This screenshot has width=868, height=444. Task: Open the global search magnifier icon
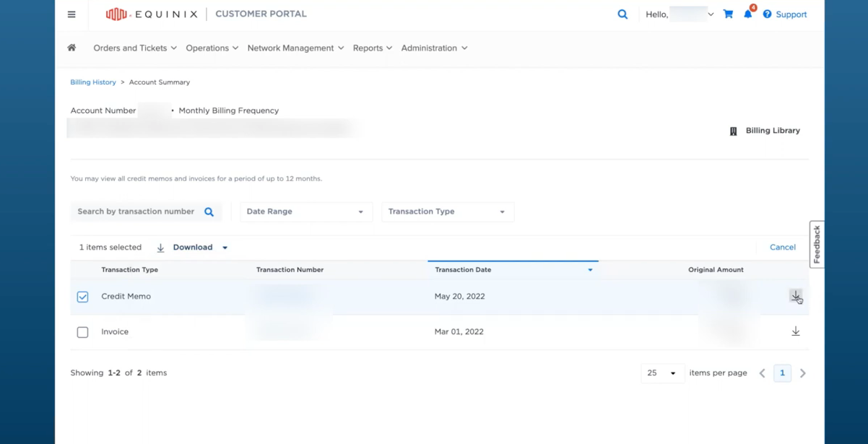(x=622, y=14)
